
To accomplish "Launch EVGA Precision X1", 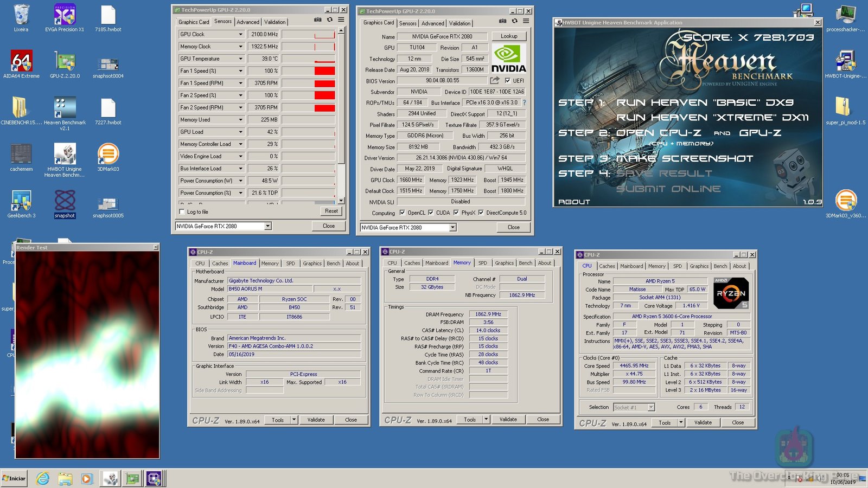I will click(65, 15).
